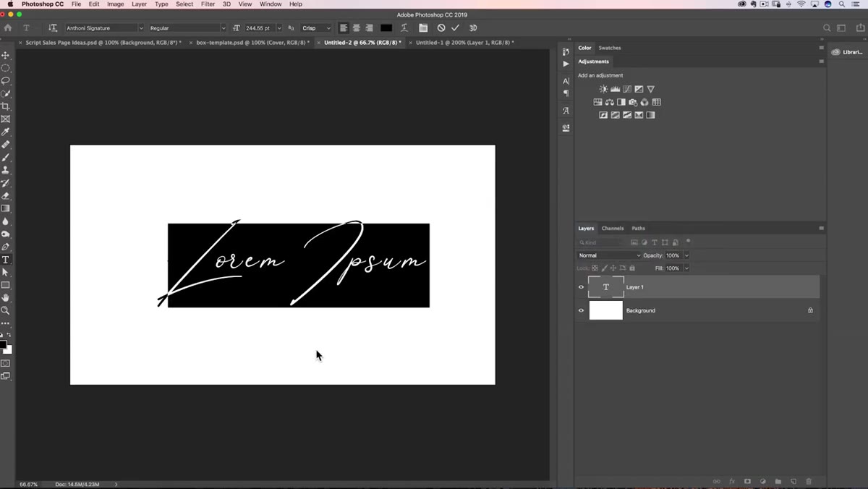Select the Eraser tool

point(6,195)
